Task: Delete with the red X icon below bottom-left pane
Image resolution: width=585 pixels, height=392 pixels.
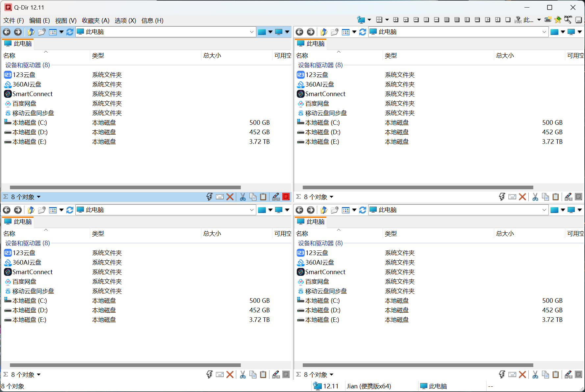Action: [x=230, y=374]
